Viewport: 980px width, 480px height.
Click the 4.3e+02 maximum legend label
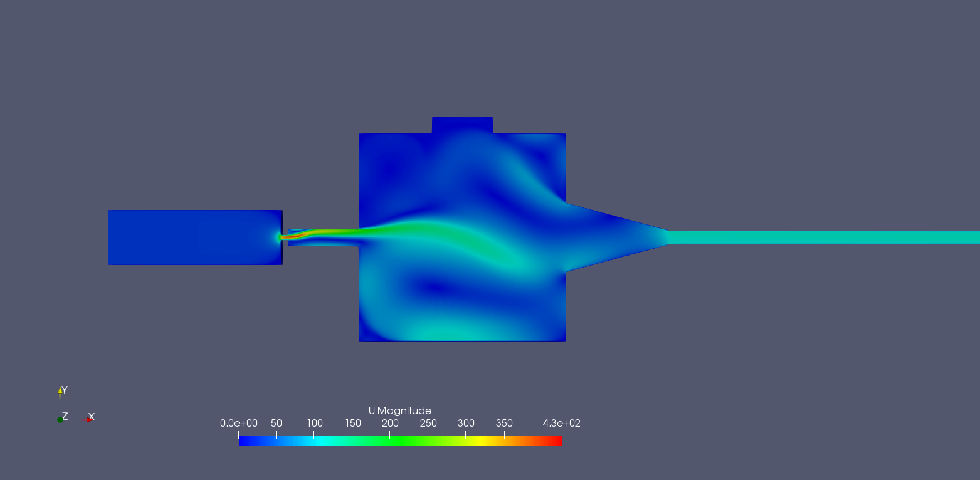coord(561,424)
